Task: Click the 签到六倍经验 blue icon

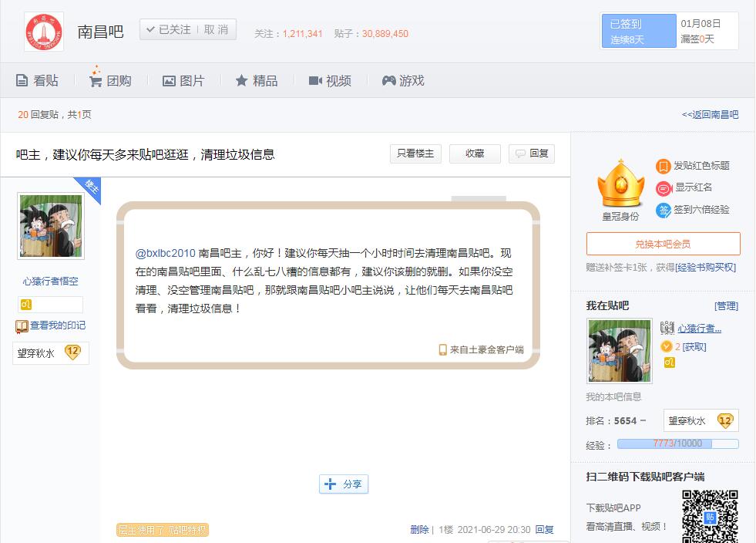Action: [x=663, y=210]
